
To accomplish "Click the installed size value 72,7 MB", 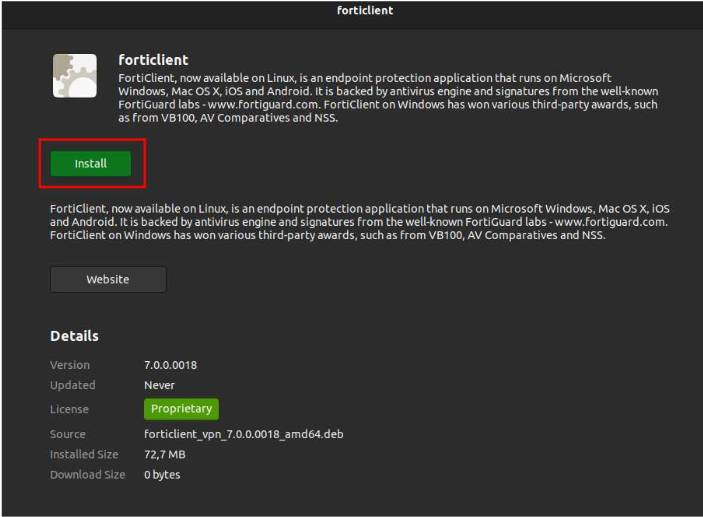I will (165, 454).
